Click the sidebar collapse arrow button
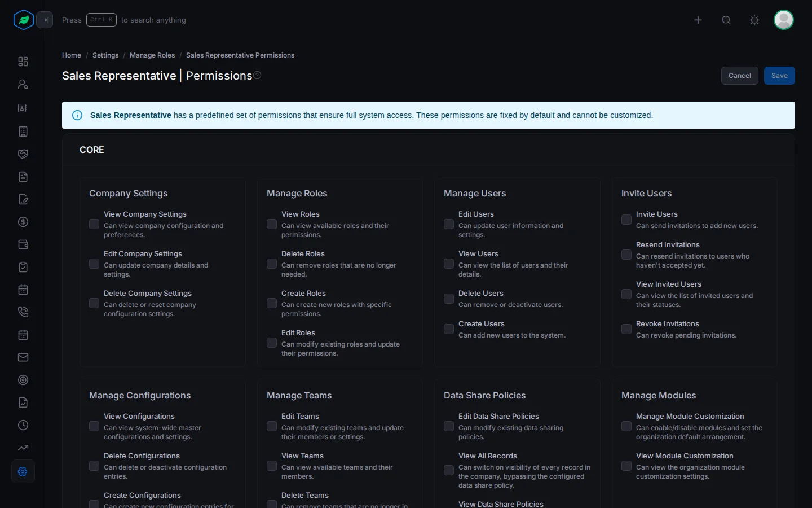Viewport: 812px width, 508px height. [x=45, y=20]
